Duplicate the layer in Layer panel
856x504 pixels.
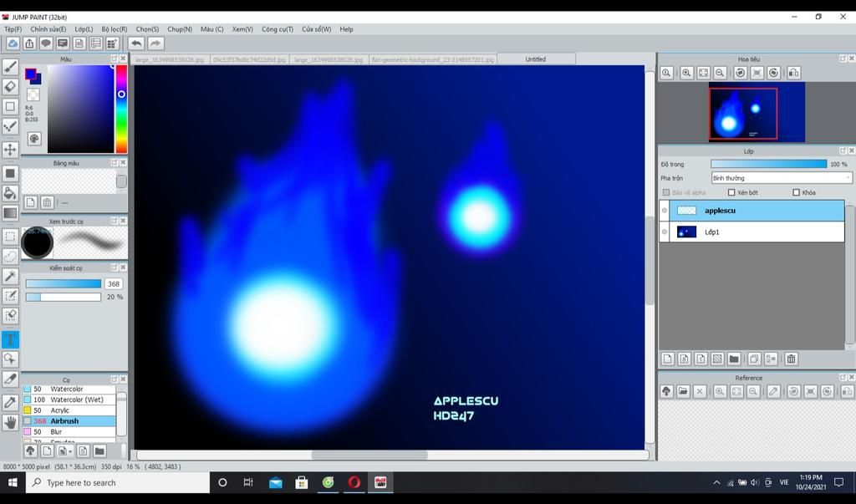coord(754,359)
